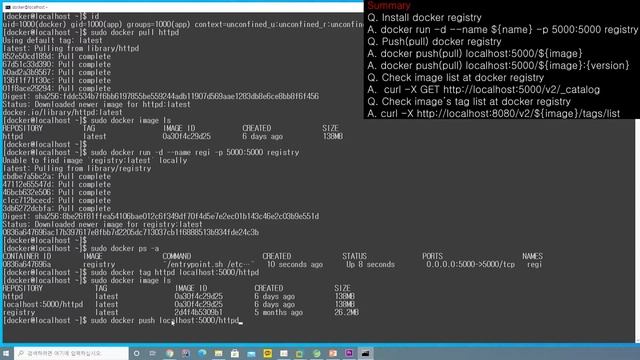Click the 'Q. Install docker registry' line
Image resolution: width=640 pixels, height=360 pixels.
click(x=424, y=18)
